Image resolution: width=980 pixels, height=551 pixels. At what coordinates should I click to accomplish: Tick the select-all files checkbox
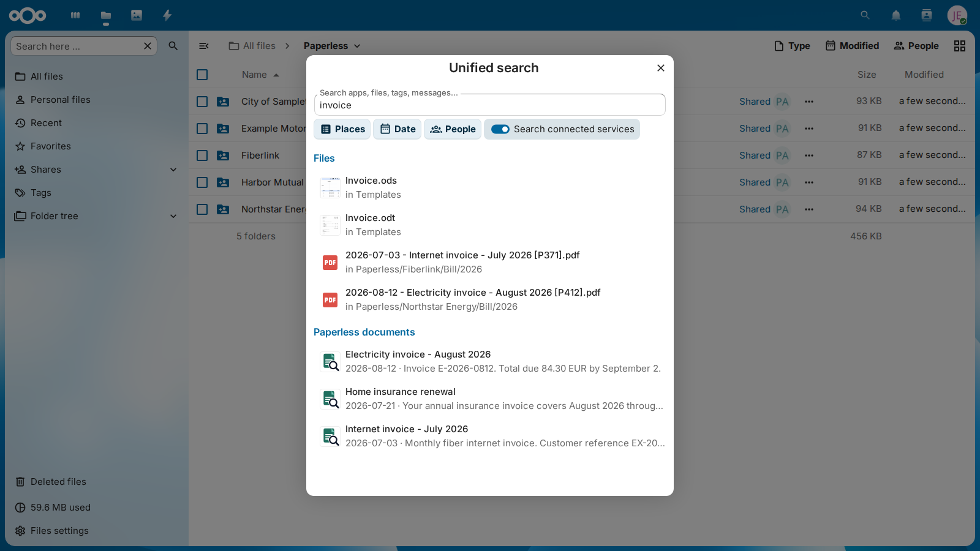[x=202, y=75]
